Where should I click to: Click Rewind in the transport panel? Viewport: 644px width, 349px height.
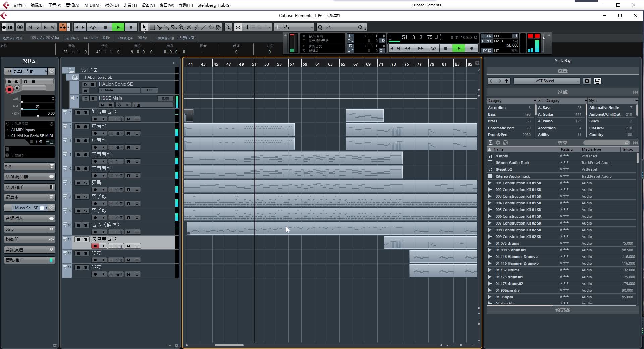pyautogui.click(x=408, y=48)
